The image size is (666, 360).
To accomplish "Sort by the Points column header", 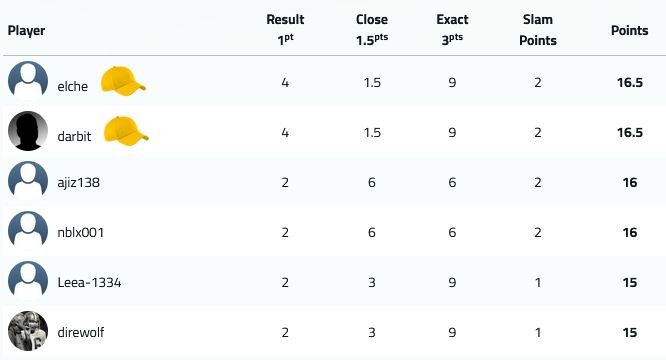I will (629, 31).
